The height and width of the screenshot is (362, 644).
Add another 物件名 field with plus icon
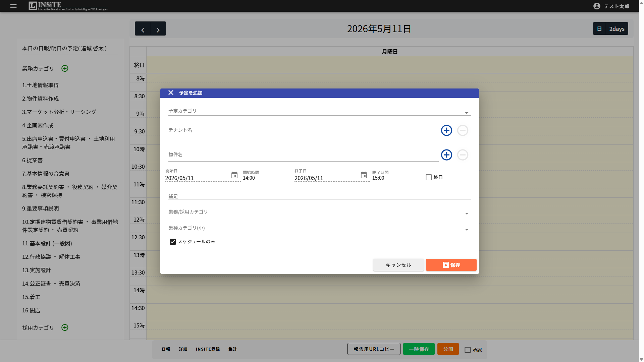tap(446, 155)
